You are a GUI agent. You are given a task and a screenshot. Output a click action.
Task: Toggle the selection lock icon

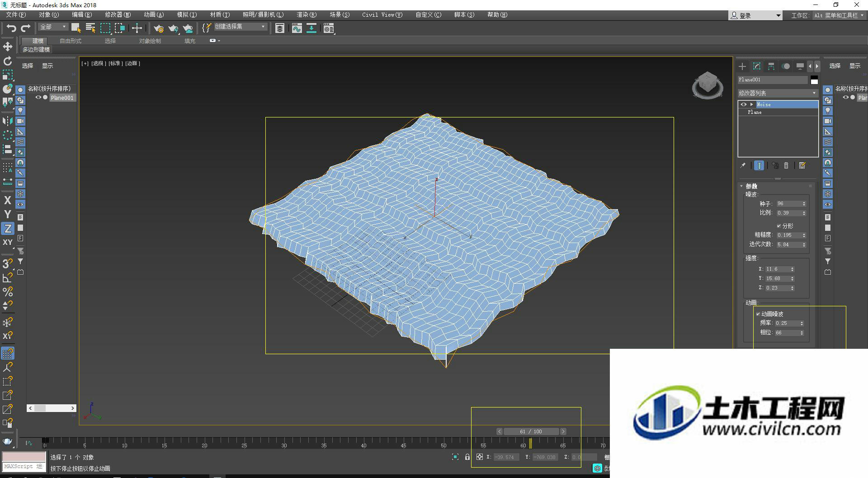(x=467, y=457)
